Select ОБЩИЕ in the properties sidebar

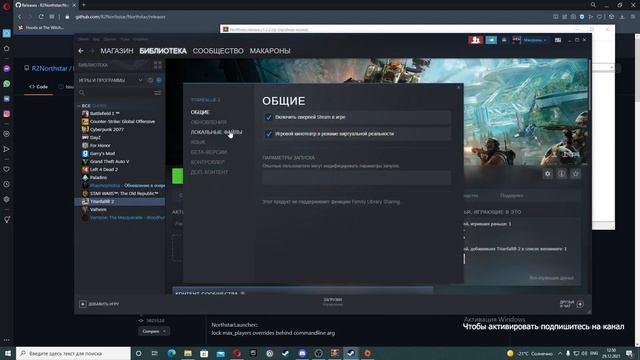click(200, 112)
